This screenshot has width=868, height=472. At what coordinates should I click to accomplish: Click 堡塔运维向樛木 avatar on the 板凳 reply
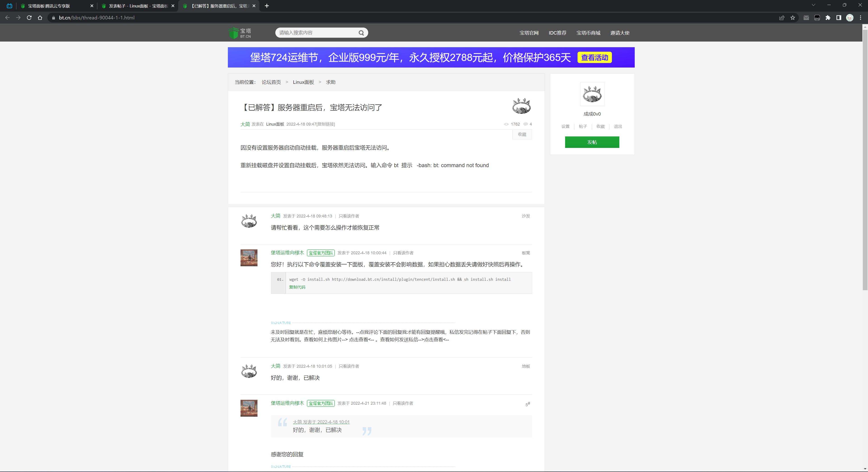tap(249, 258)
